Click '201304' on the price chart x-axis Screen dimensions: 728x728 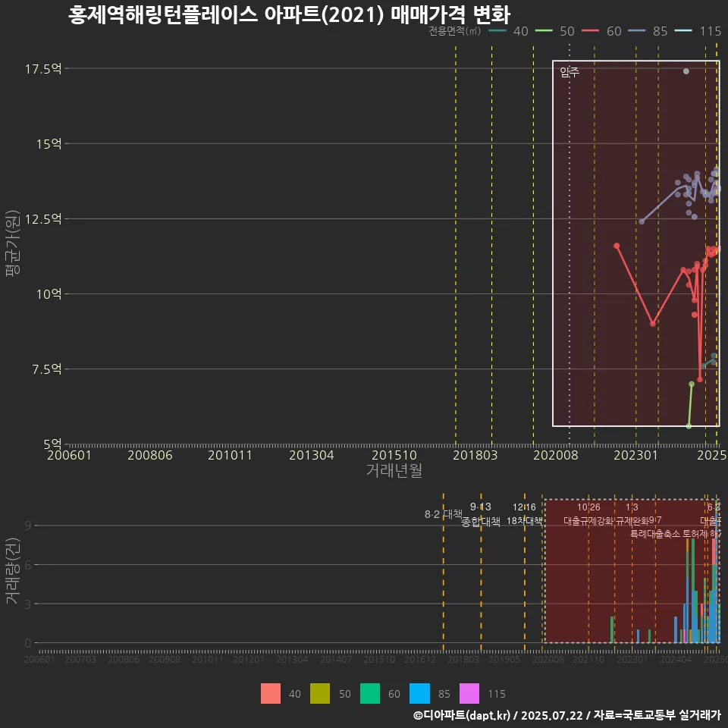pos(312,455)
